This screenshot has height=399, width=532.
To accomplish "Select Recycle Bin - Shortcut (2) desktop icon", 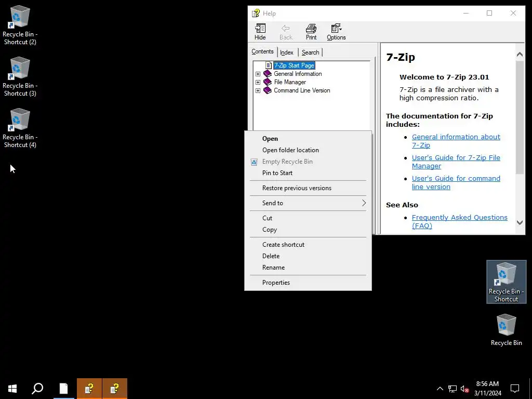I will (x=20, y=25).
